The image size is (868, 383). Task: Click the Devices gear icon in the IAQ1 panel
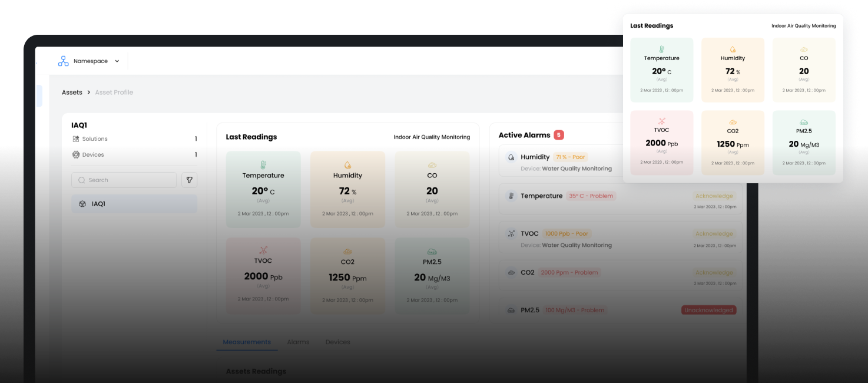[75, 155]
